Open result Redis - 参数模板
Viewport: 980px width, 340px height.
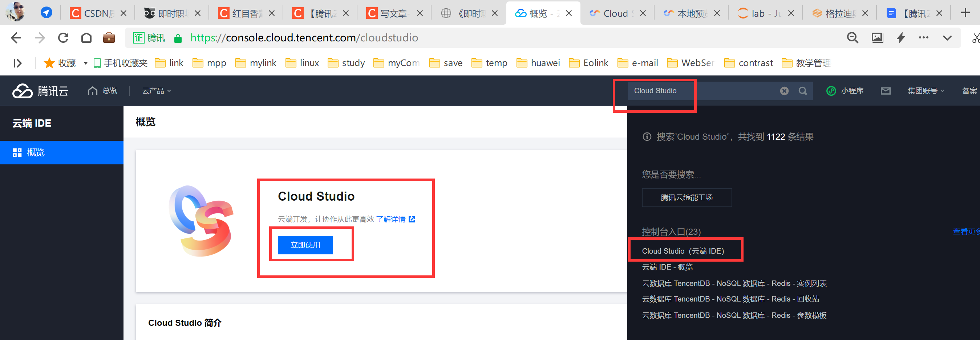click(x=734, y=315)
